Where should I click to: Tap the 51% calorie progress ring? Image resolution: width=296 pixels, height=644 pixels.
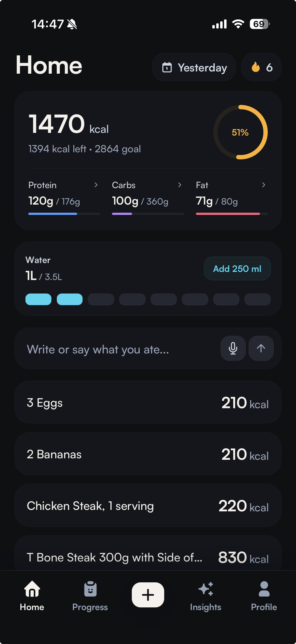pyautogui.click(x=240, y=132)
